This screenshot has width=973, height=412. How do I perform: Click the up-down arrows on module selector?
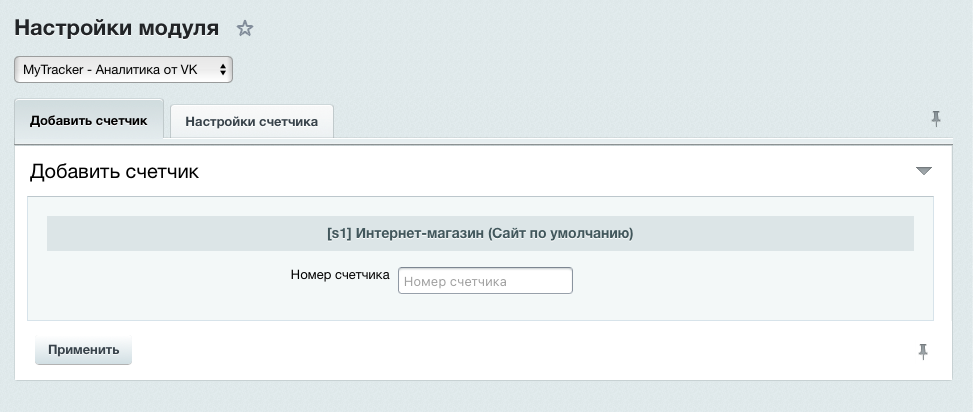tap(222, 69)
